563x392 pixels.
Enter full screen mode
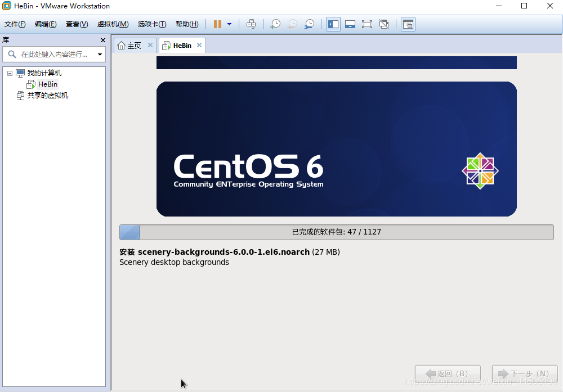(x=367, y=24)
